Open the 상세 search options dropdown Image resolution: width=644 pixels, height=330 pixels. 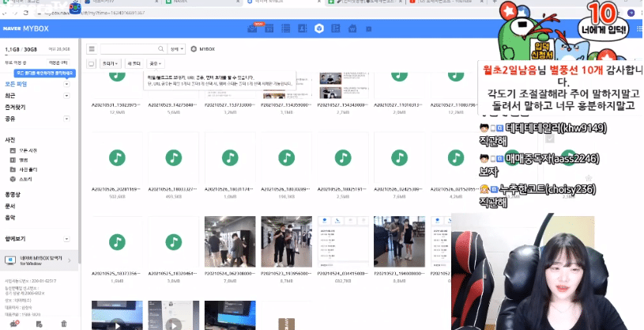point(176,49)
